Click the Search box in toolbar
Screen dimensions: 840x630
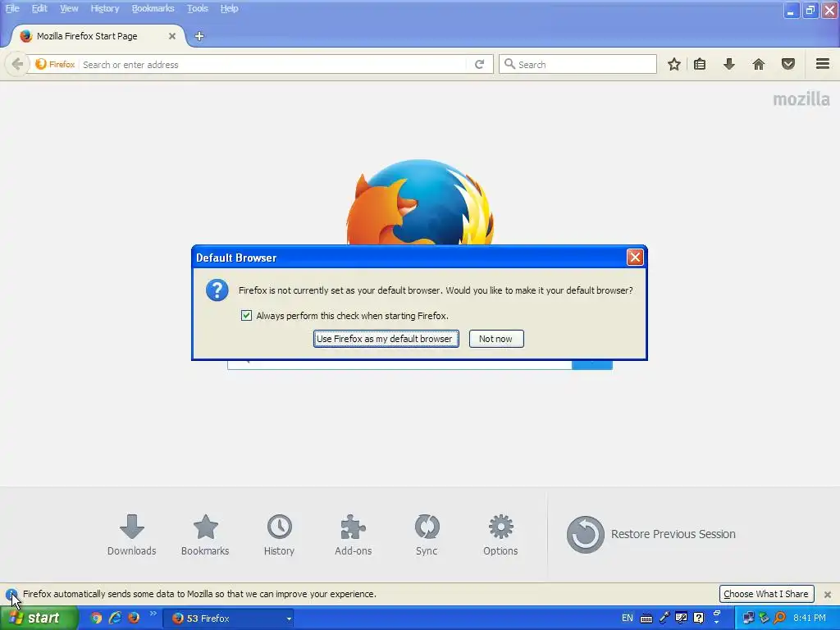point(577,64)
